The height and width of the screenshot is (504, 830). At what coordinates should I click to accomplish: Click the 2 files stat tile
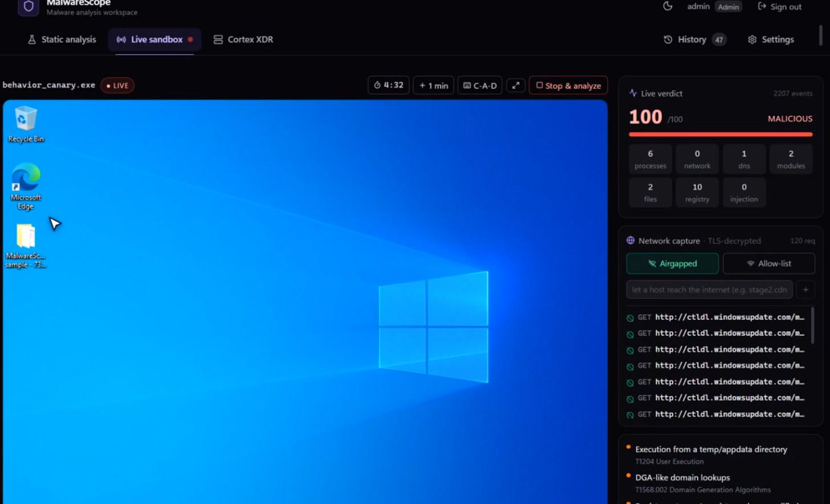click(650, 192)
